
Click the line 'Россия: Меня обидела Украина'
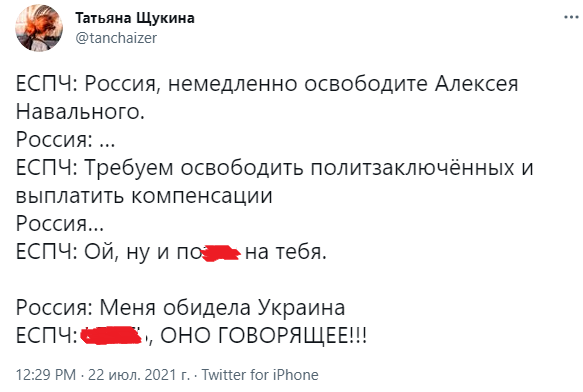tap(180, 308)
